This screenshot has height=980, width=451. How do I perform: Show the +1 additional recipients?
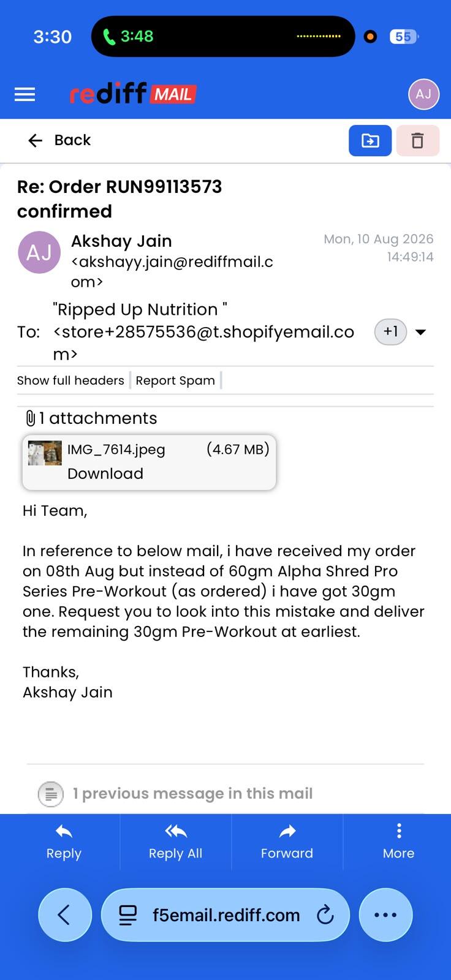coord(390,331)
